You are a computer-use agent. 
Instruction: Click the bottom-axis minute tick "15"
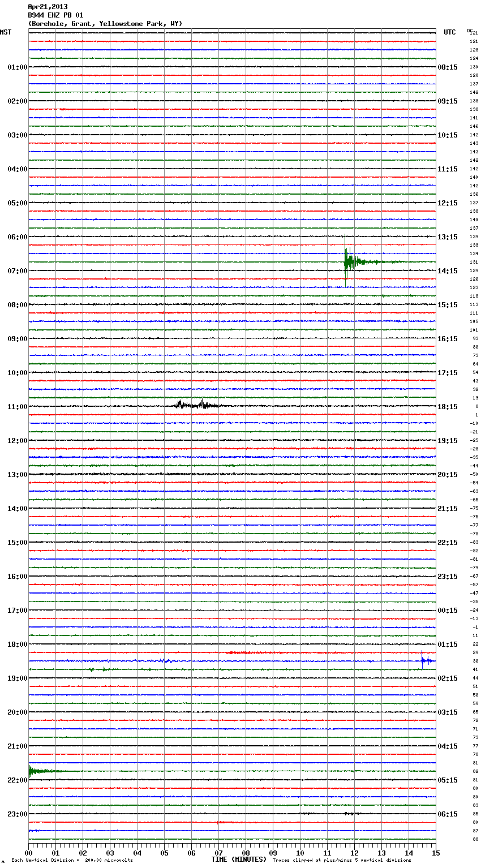(x=436, y=853)
